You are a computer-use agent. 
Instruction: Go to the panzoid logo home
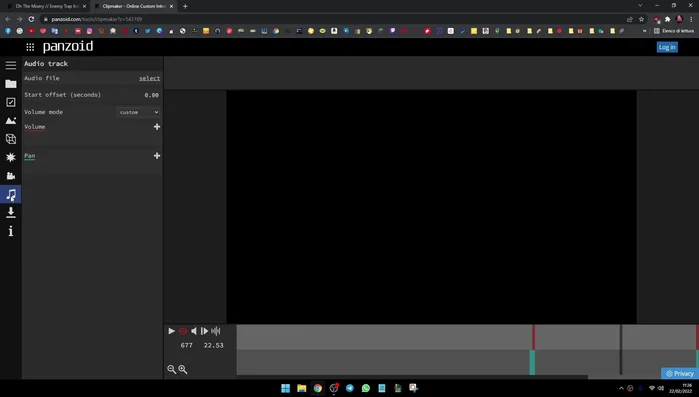[x=68, y=46]
